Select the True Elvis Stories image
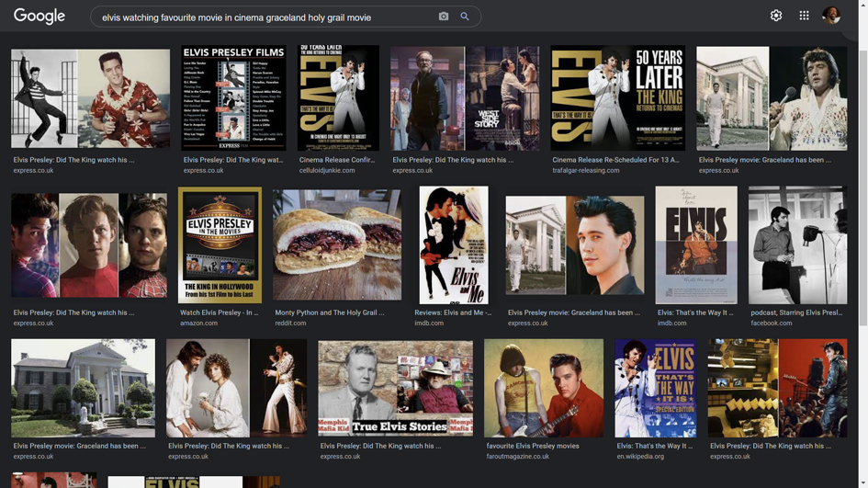The width and height of the screenshot is (868, 488). click(395, 388)
